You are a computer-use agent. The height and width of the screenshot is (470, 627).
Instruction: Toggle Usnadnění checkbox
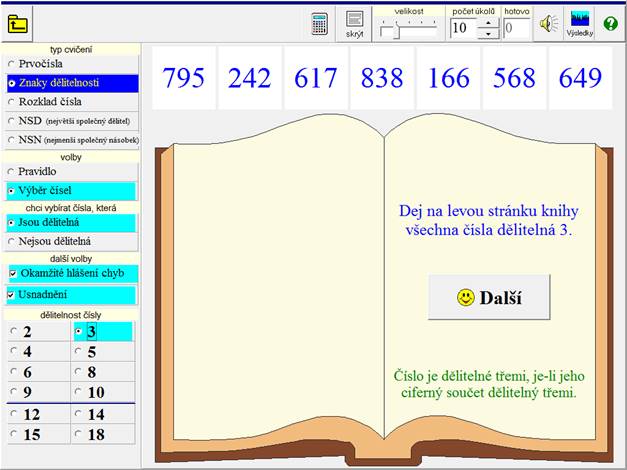[71, 295]
